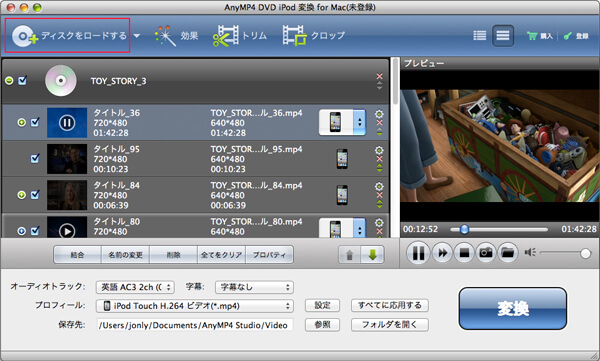Screen dimensions: 600x361
Task: Uncheck the タイトル_84 checkbox
Action: pyautogui.click(x=35, y=194)
